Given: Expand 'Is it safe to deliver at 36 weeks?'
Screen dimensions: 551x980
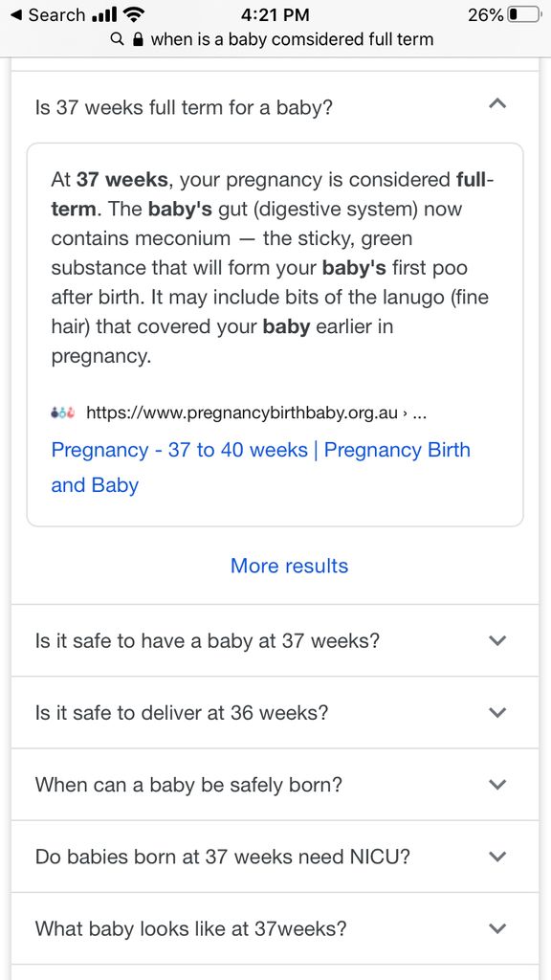Looking at the screenshot, I should click(496, 712).
